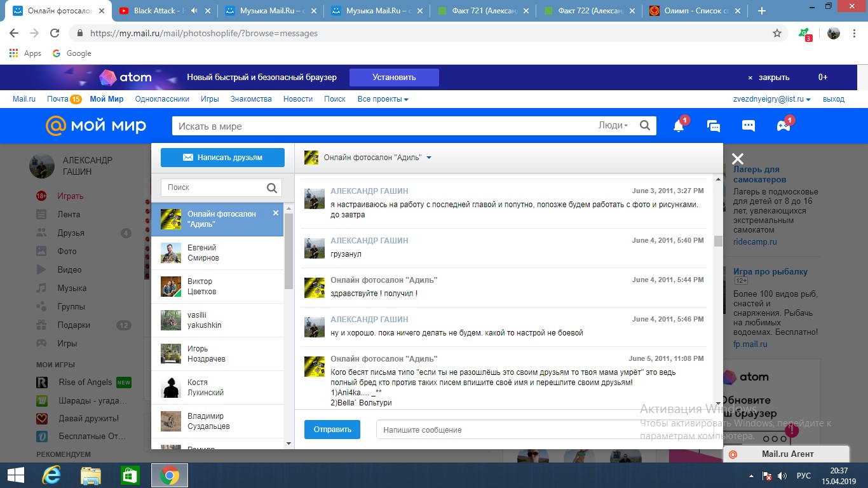Open the notifications bell icon
The width and height of the screenshot is (868, 488).
point(679,126)
